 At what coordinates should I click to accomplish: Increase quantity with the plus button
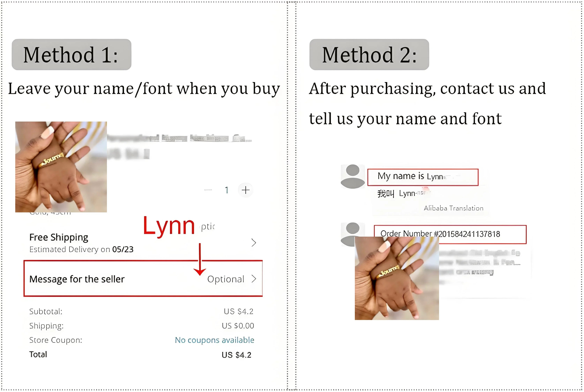[x=245, y=190]
